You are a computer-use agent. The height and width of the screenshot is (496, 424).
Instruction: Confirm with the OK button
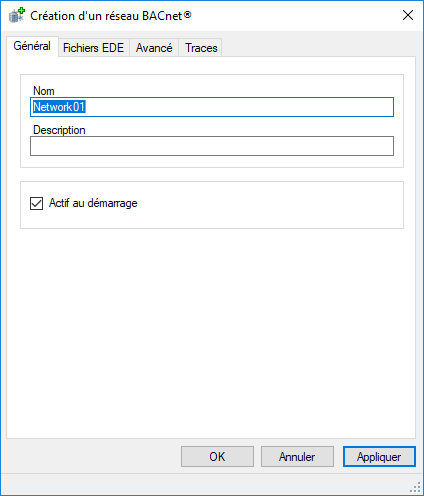[x=217, y=456]
